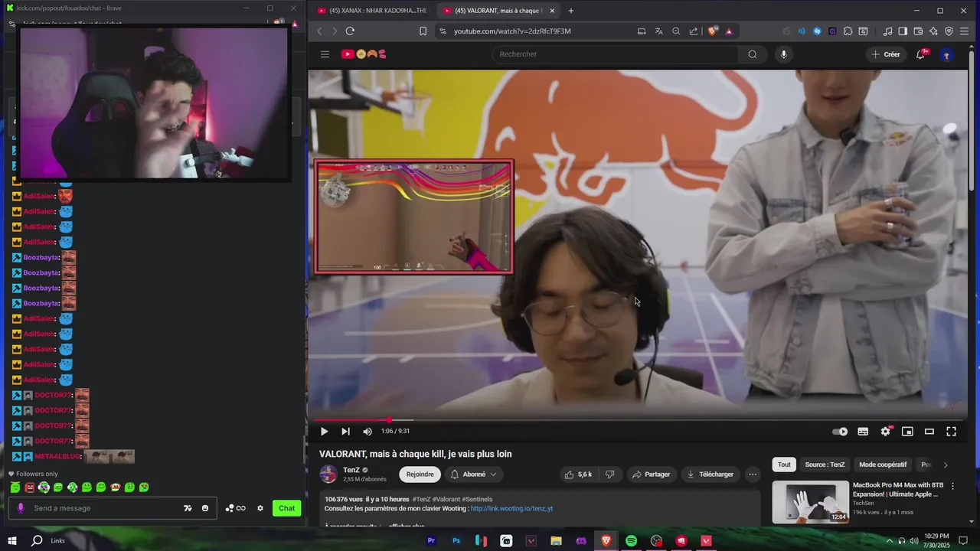980x551 pixels.
Task: Click the Partager button
Action: 651,474
